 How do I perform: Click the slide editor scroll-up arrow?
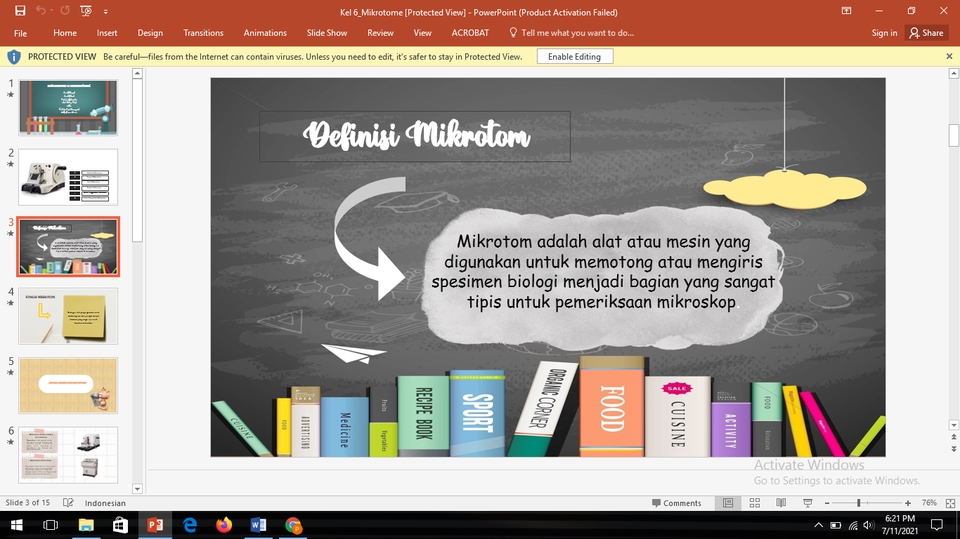coord(953,74)
